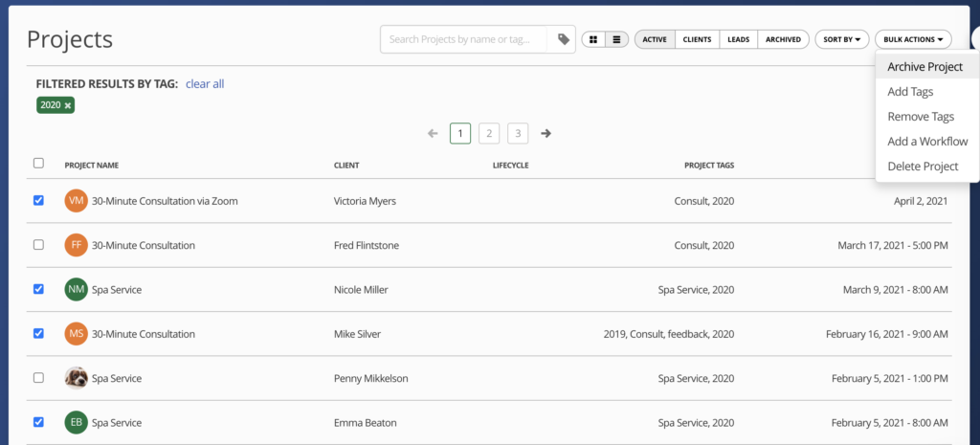980x445 pixels.
Task: Switch to list view layout
Action: click(617, 39)
